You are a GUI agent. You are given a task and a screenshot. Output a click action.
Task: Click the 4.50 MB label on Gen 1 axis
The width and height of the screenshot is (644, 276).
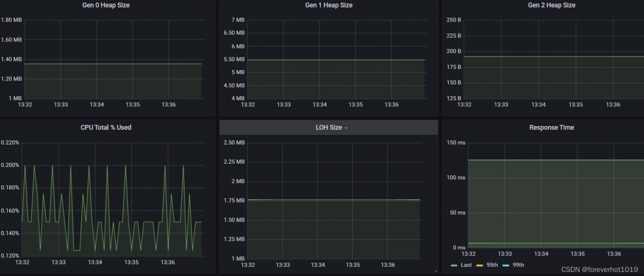click(234, 86)
